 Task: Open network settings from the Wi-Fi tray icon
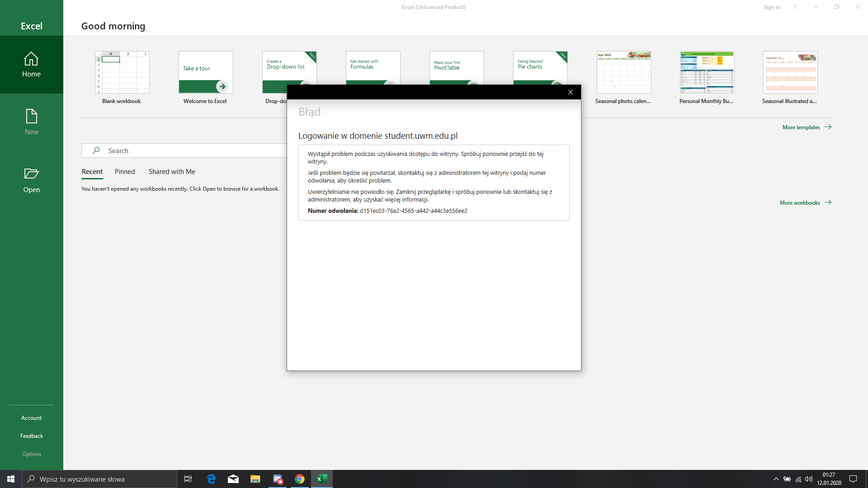coord(798,479)
